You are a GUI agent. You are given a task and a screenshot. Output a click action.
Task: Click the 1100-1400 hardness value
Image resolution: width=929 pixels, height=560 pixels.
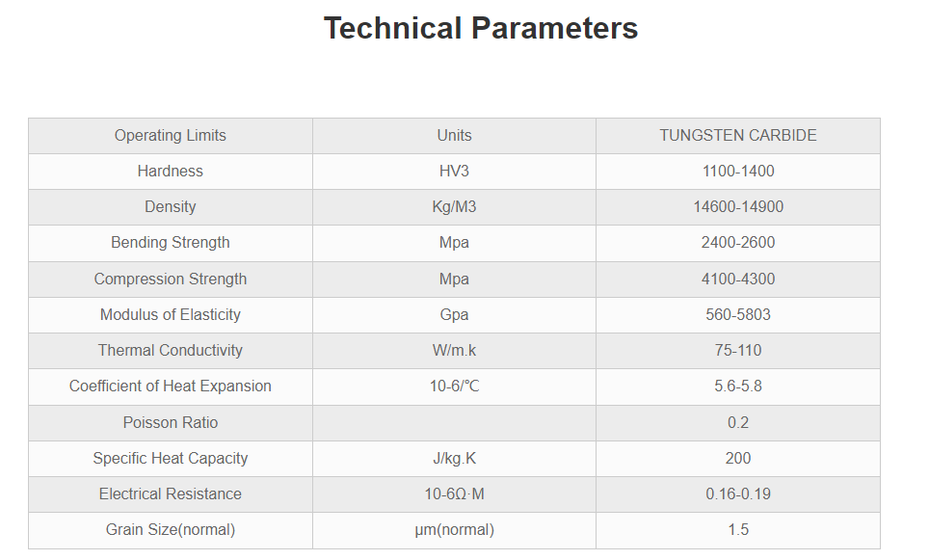click(738, 172)
